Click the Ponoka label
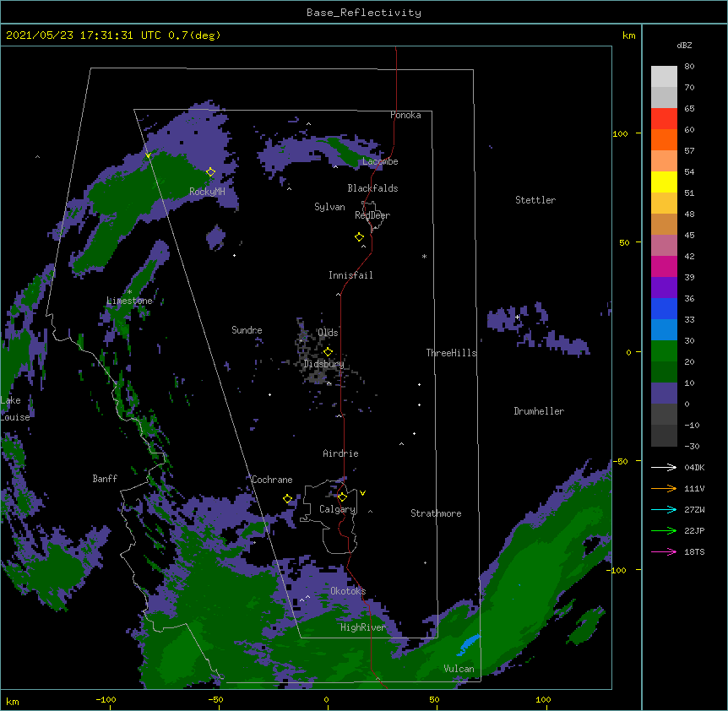This screenshot has height=711, width=728. pyautogui.click(x=405, y=115)
